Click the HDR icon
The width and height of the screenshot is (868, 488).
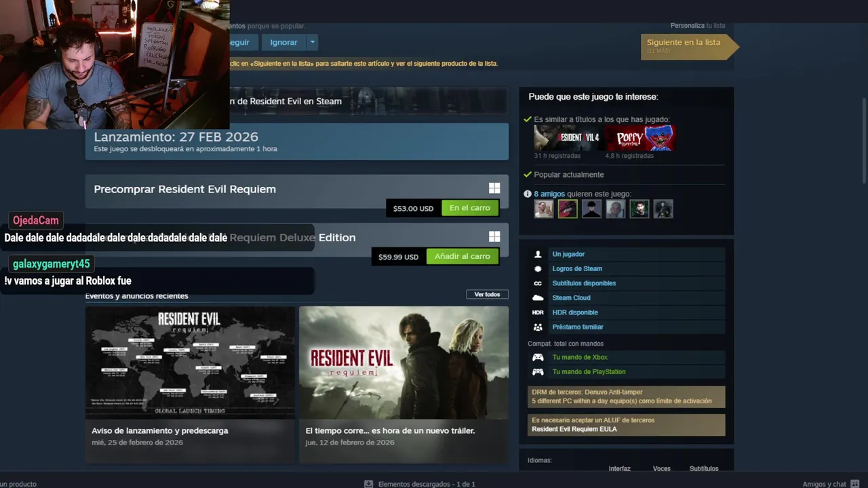[x=538, y=312]
